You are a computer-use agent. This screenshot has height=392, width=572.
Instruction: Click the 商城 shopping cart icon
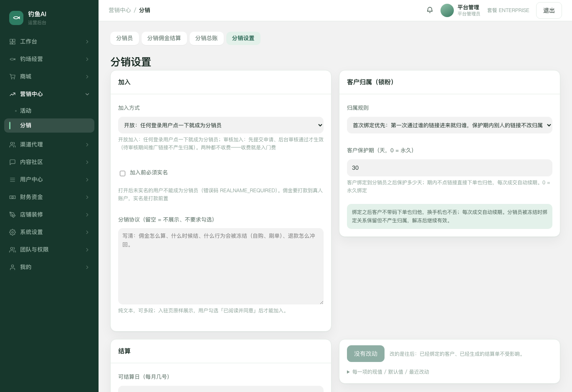tap(13, 77)
